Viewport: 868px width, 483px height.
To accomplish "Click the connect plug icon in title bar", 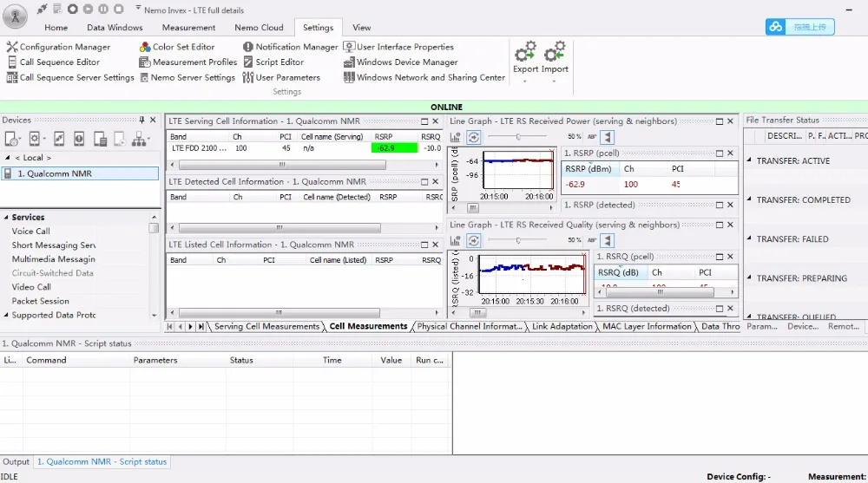I will click(42, 9).
